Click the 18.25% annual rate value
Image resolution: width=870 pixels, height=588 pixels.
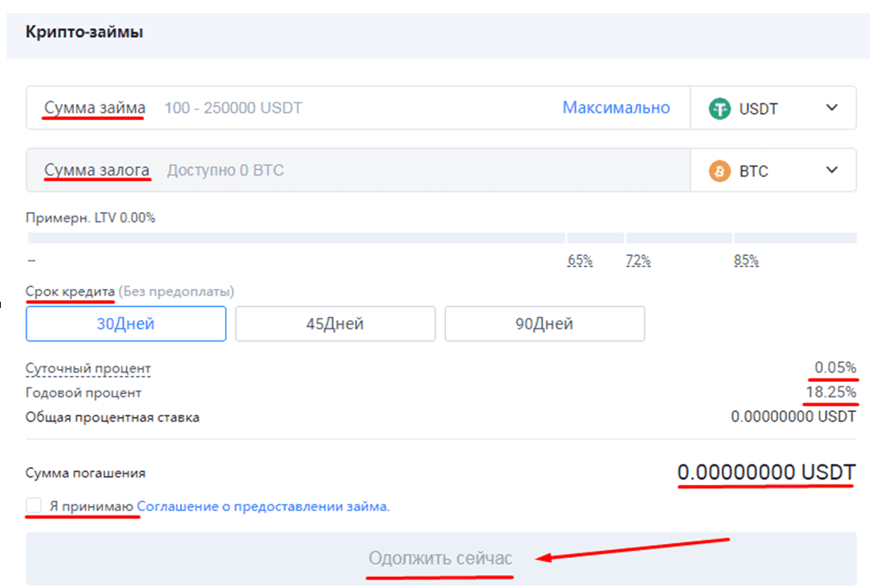(830, 392)
